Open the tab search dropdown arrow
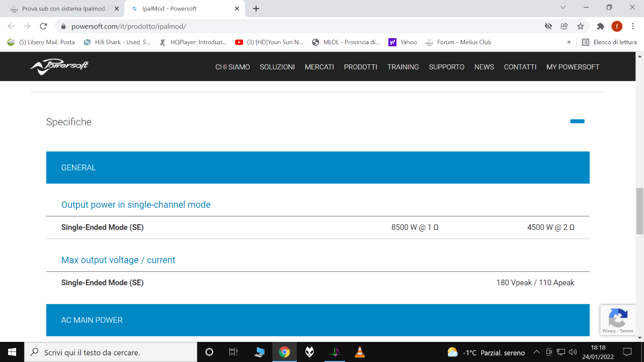The image size is (644, 362). [563, 8]
